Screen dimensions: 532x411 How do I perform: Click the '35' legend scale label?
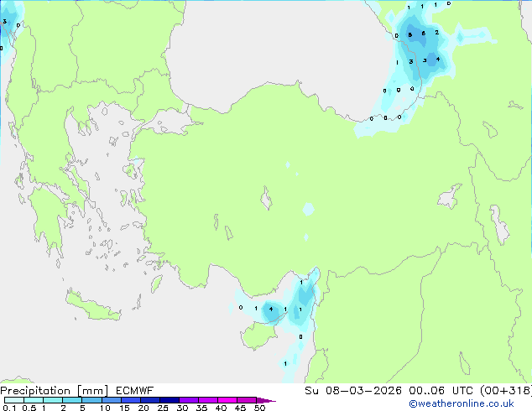point(201,408)
